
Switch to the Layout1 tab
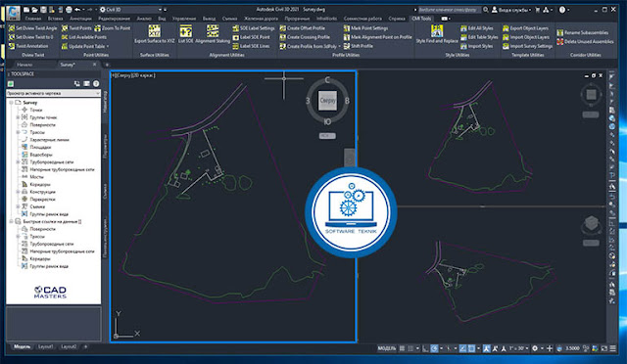click(x=46, y=346)
